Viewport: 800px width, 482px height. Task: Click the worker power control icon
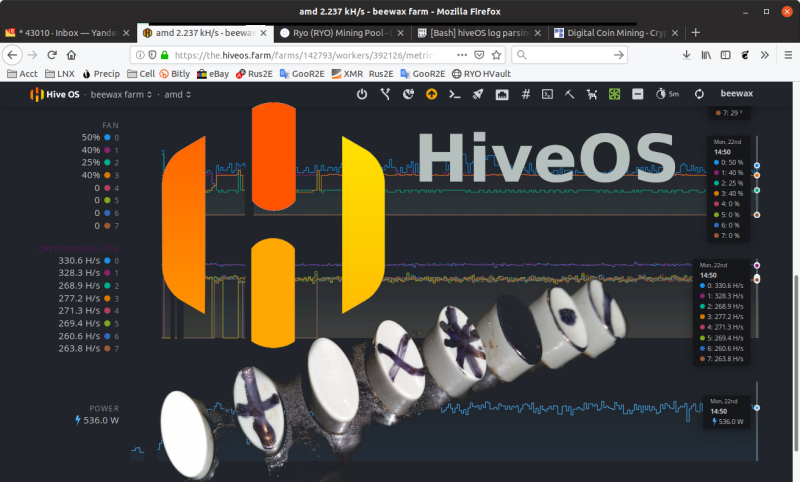pos(362,94)
